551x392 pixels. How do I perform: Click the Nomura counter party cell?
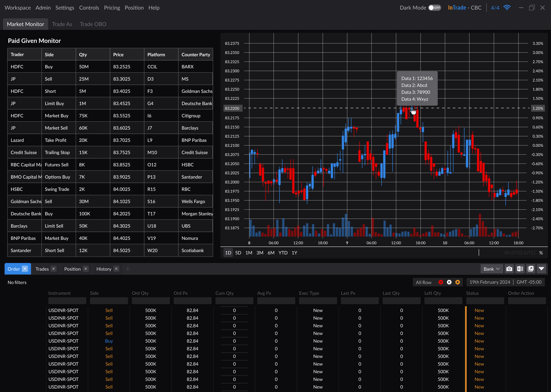point(196,238)
